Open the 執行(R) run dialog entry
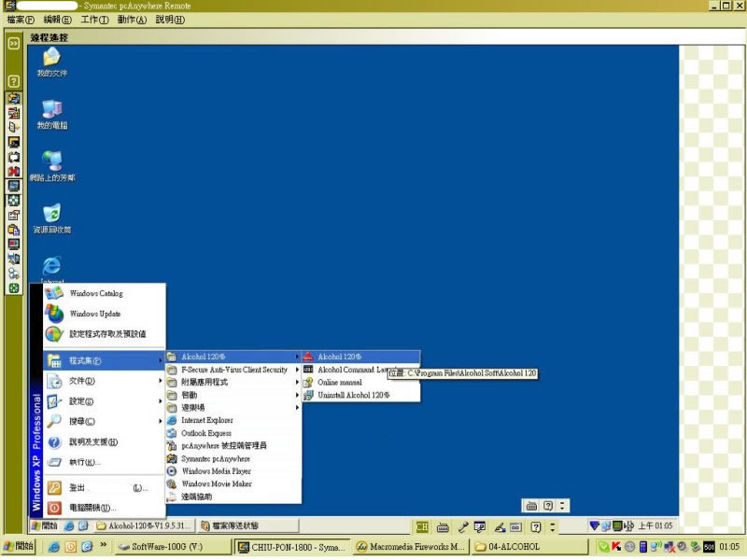The image size is (747, 560). point(105,462)
